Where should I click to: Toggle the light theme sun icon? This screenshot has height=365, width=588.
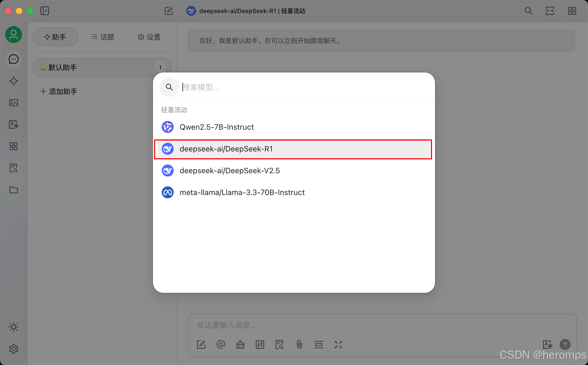coord(14,327)
